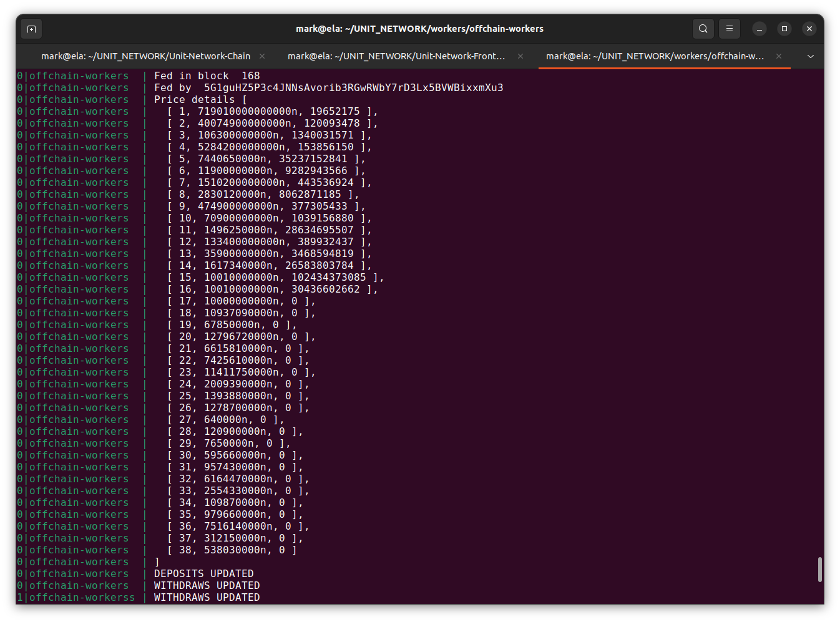The width and height of the screenshot is (840, 622).
Task: Minimize the terminal window
Action: click(x=759, y=29)
